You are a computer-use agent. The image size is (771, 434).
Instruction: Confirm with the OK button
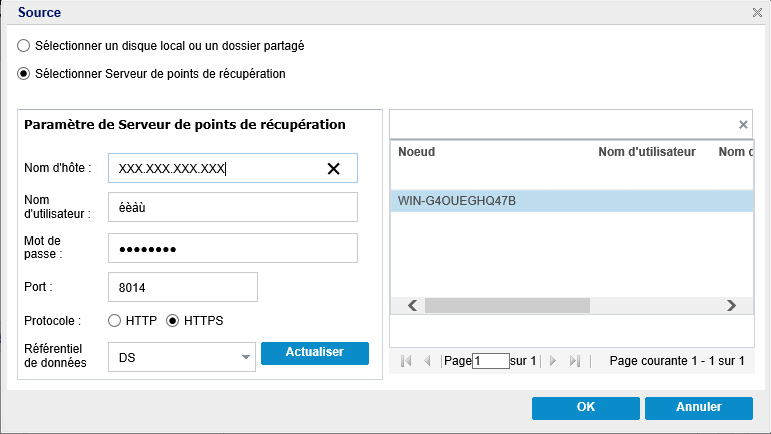click(586, 408)
